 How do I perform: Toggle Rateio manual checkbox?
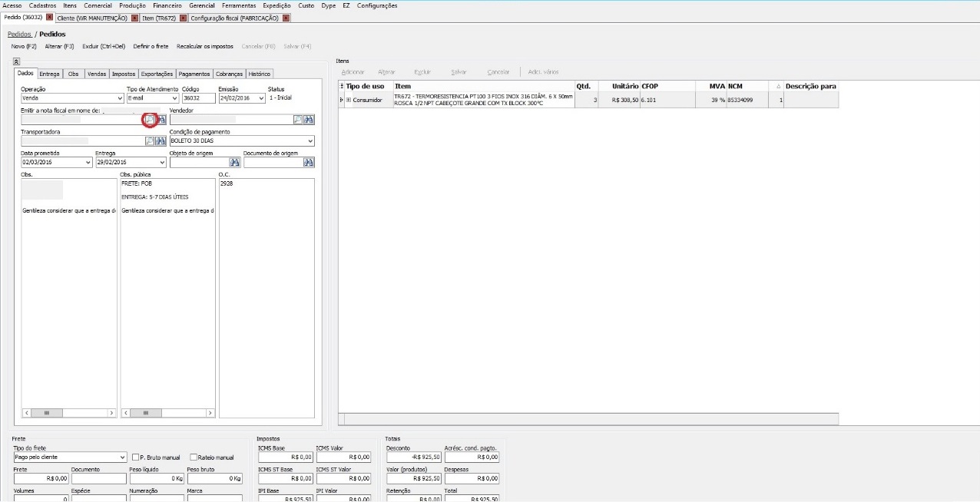[x=193, y=457]
